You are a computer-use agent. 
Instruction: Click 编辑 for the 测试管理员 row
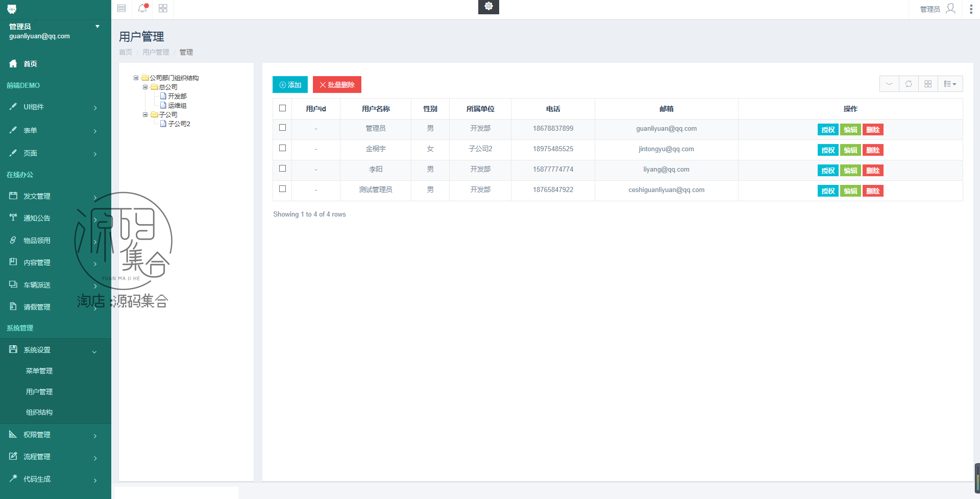coord(850,191)
